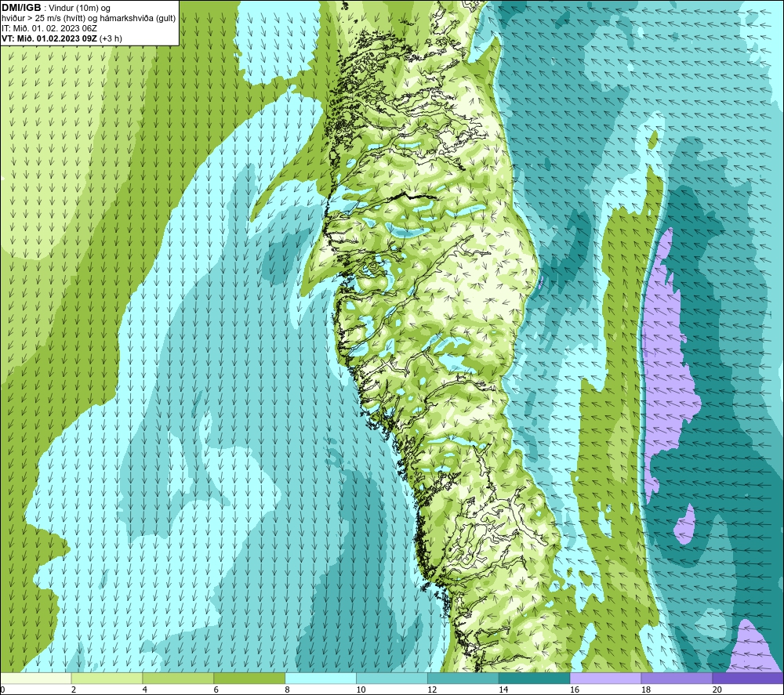The height and width of the screenshot is (695, 784).
Task: Click the 'IT: Mið. 01. 02. 2023 06Z' line
Action: tap(49, 28)
